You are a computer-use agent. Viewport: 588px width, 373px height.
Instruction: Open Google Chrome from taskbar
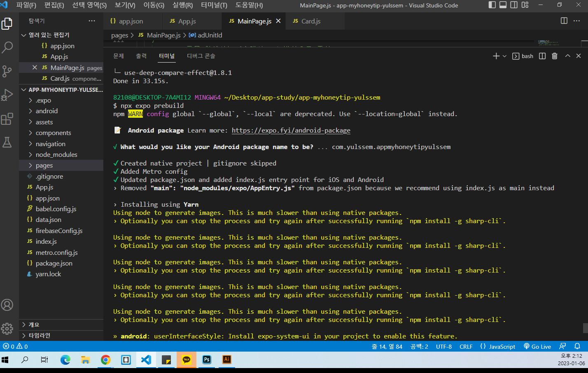tap(106, 360)
